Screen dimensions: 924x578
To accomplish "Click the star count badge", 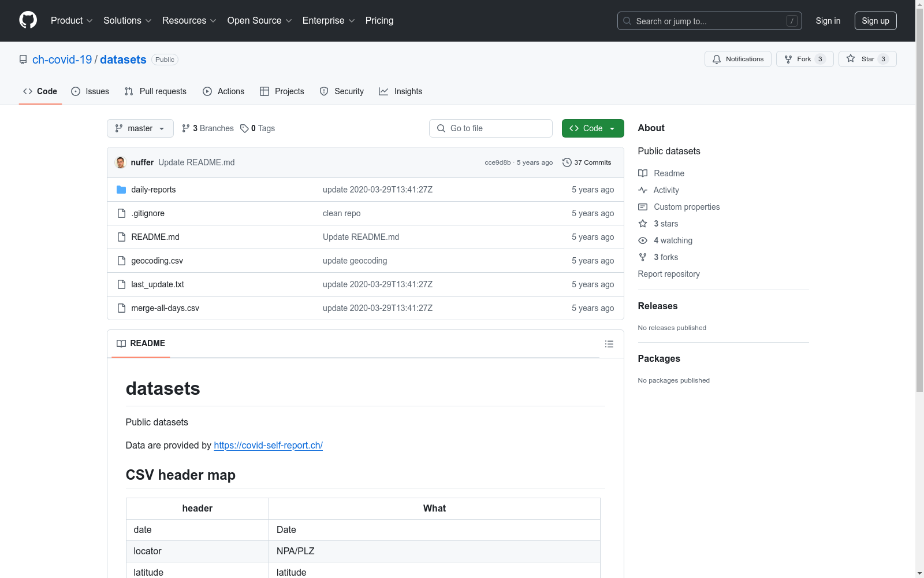I will click(883, 59).
